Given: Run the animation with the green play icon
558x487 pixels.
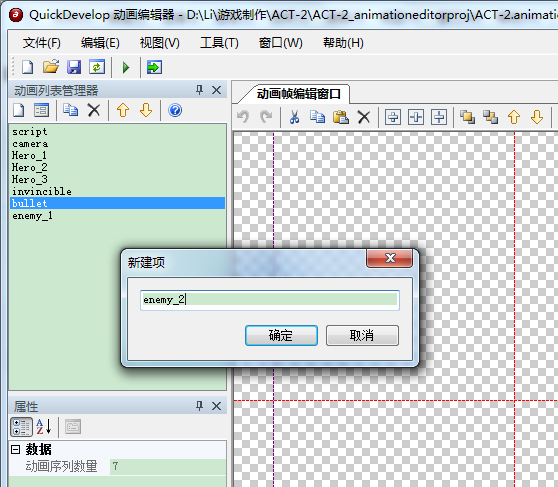Looking at the screenshot, I should (x=126, y=67).
